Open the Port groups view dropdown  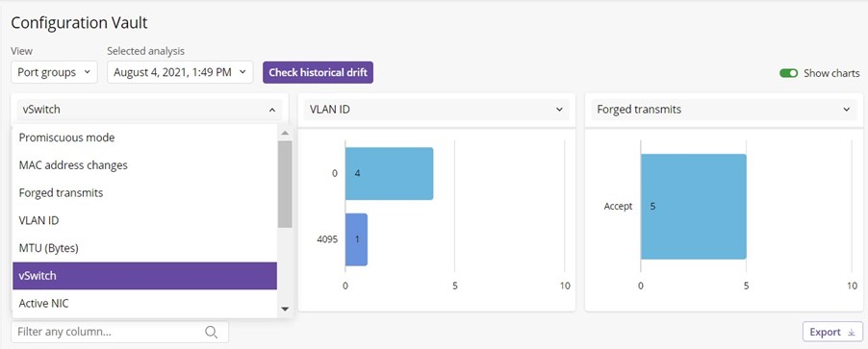click(x=54, y=72)
